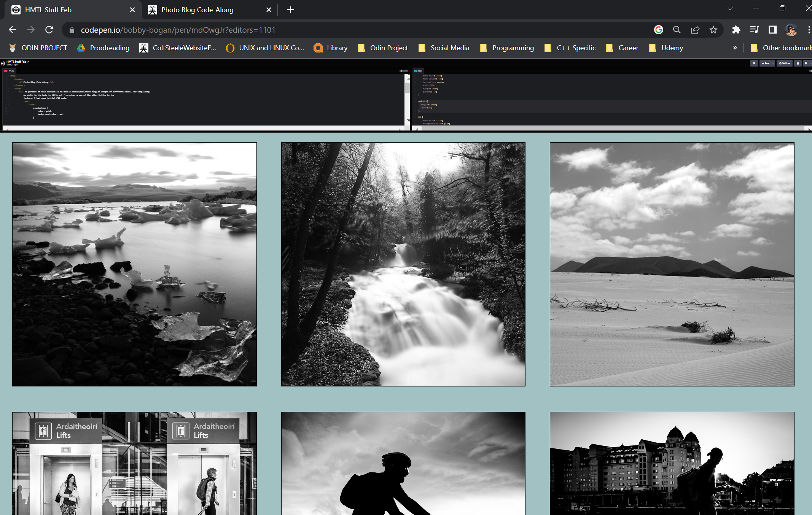Share this page via the share icon

click(695, 30)
